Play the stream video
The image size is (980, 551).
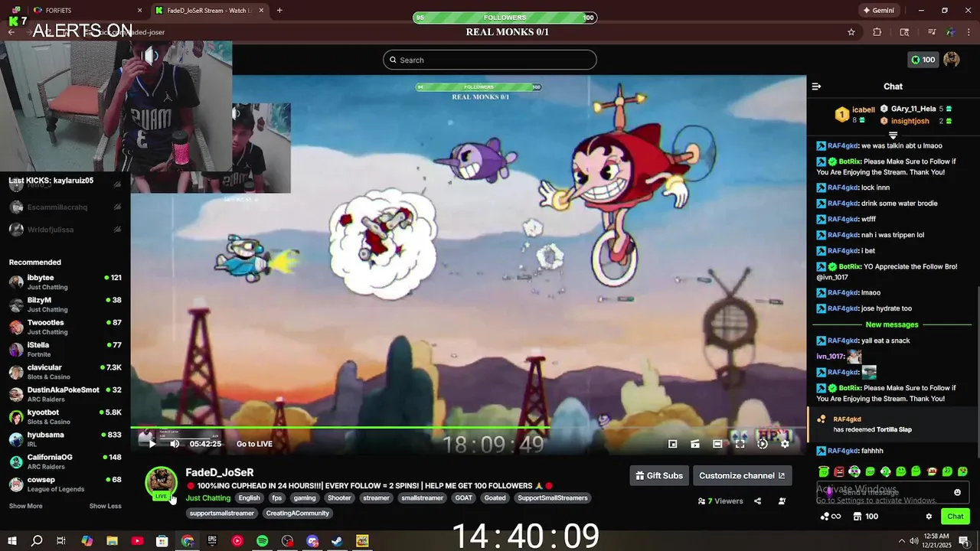point(152,444)
